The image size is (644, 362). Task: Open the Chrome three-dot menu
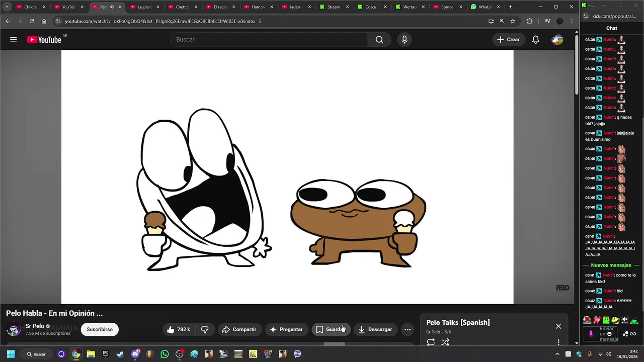point(572,21)
